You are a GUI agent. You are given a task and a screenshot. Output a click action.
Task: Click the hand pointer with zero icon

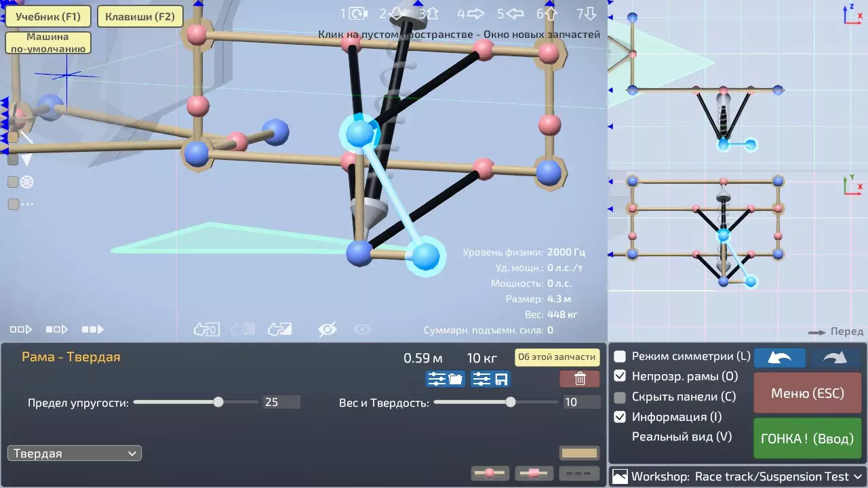pos(206,329)
